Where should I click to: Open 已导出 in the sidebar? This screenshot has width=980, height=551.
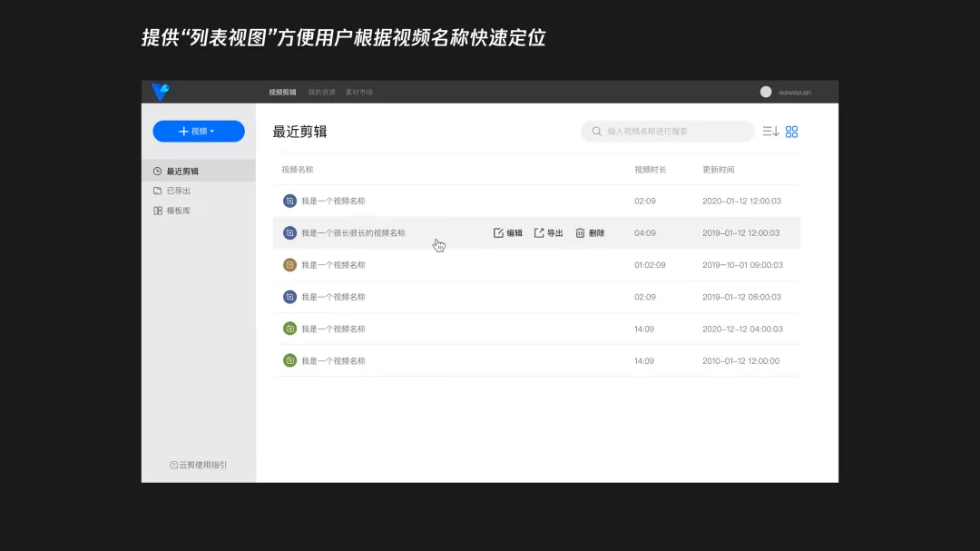point(178,191)
